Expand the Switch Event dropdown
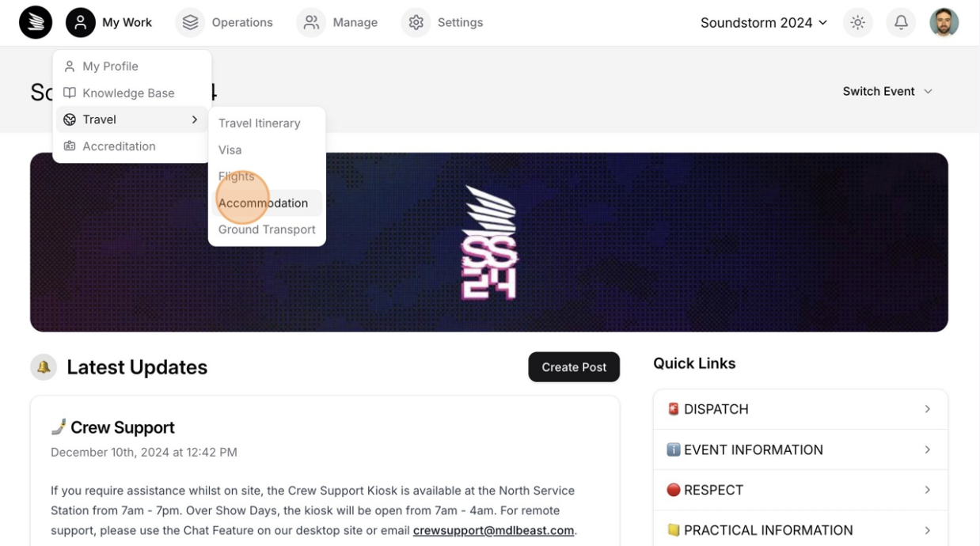The image size is (980, 546). [x=887, y=92]
